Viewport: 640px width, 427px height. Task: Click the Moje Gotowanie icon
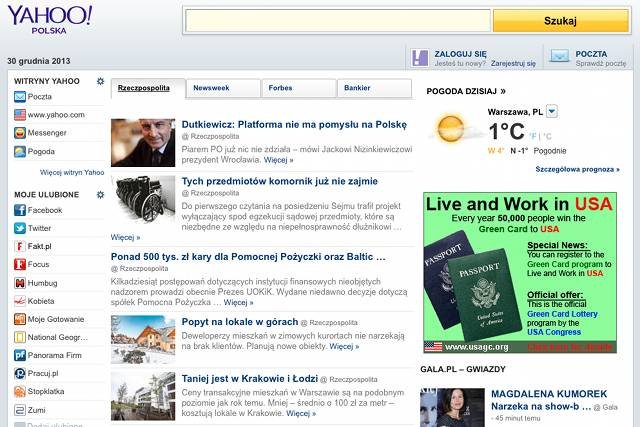point(20,319)
